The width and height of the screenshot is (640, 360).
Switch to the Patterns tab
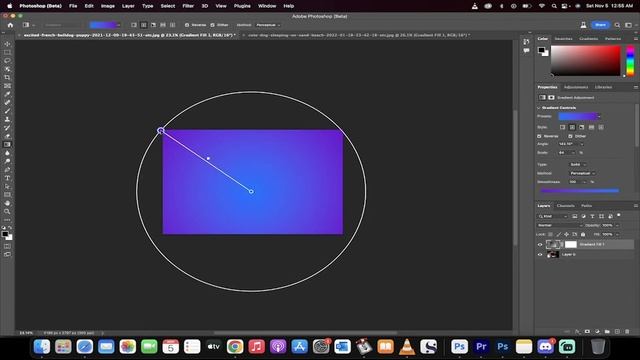[613, 39]
